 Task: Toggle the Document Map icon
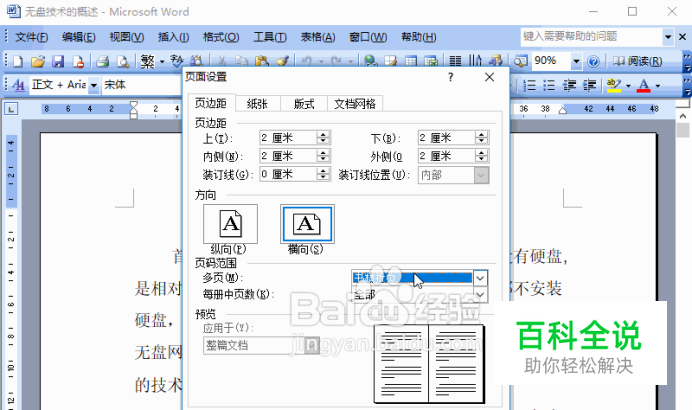tap(520, 61)
